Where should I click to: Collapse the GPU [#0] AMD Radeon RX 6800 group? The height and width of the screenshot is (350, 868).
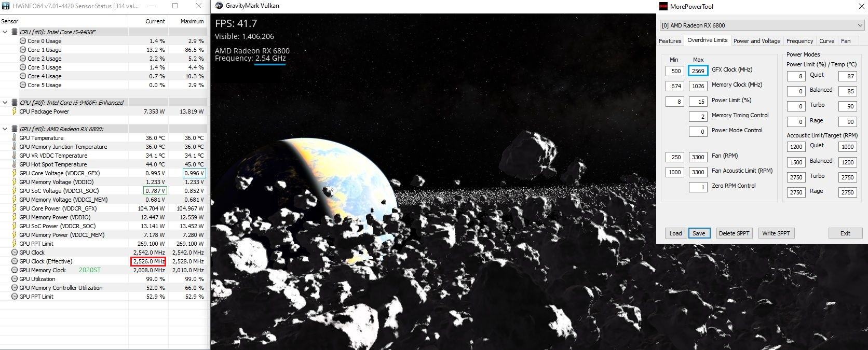point(5,129)
